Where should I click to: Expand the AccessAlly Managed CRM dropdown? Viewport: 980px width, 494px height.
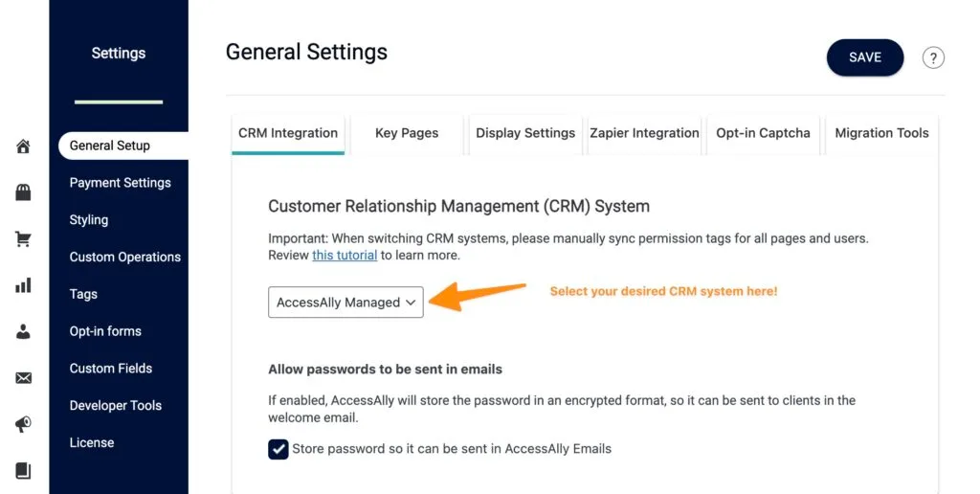click(345, 303)
